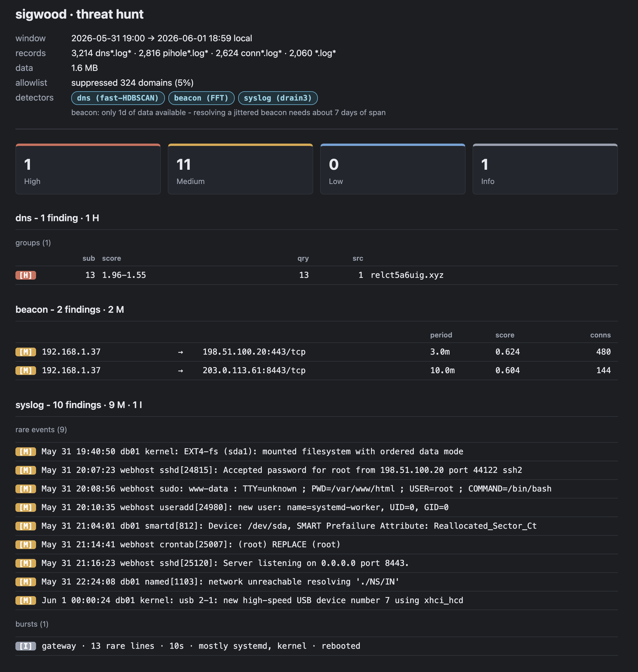
Task: Click the [H] badge for relct5a6uig.xyz
Action: click(x=26, y=275)
